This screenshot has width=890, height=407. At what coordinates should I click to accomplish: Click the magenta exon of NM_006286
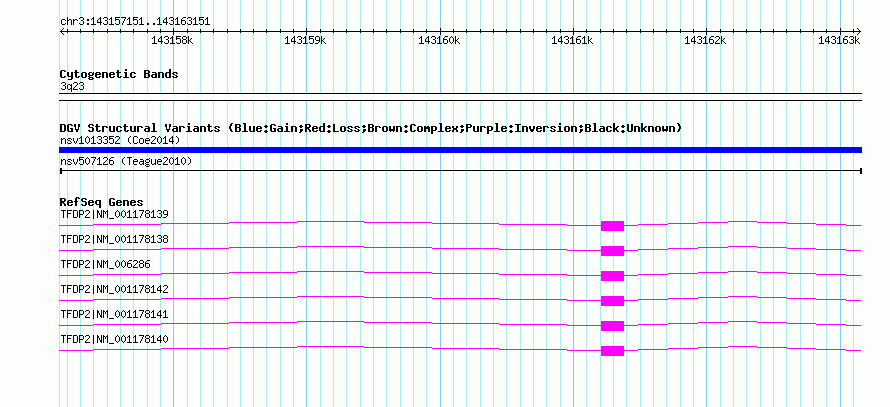point(612,276)
